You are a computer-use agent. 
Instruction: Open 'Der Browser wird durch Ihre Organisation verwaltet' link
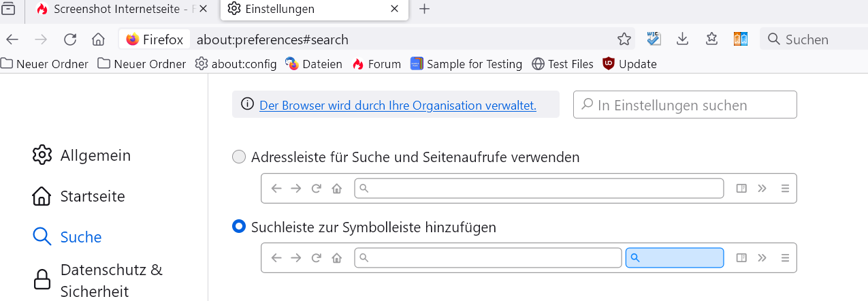(x=398, y=106)
